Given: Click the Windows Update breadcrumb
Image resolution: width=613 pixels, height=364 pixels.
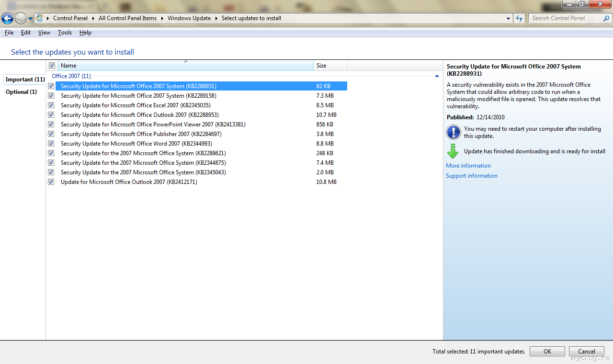Looking at the screenshot, I should pos(189,18).
